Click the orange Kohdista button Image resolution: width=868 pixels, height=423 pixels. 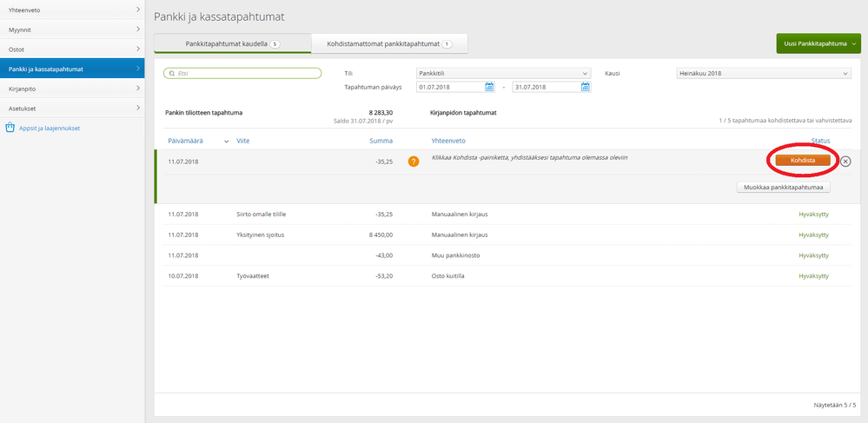[x=803, y=160]
